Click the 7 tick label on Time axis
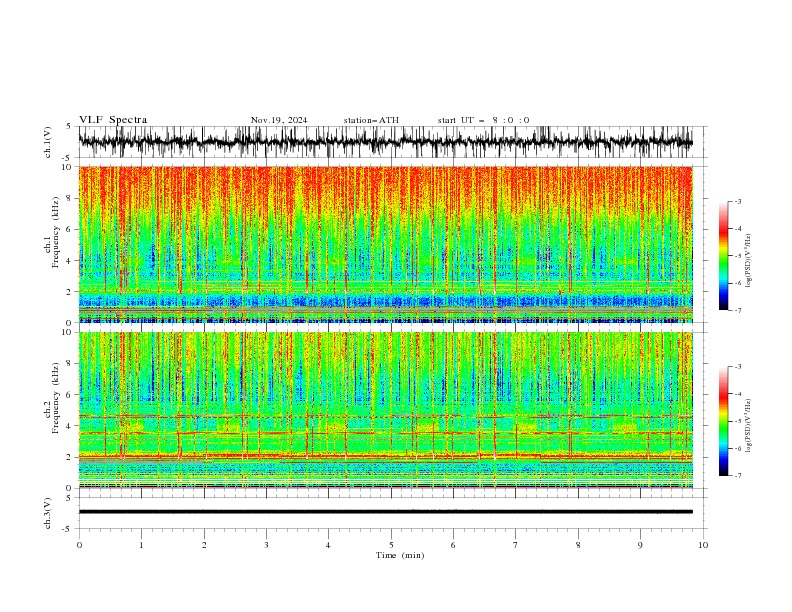The image size is (792, 612). [516, 545]
